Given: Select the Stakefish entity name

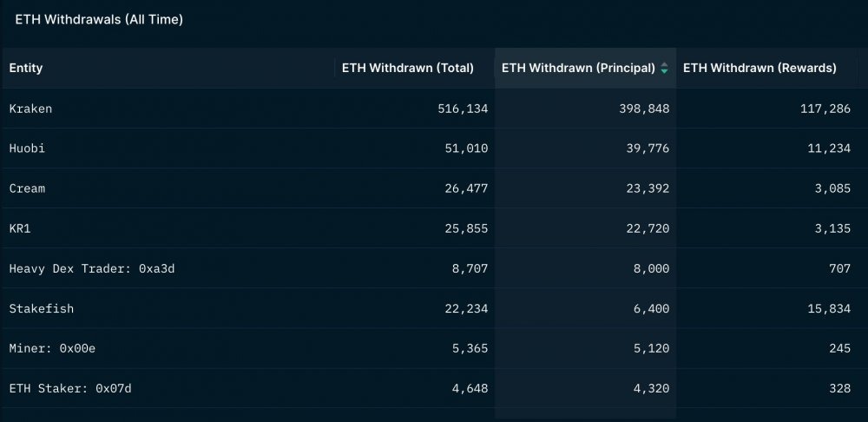Looking at the screenshot, I should [41, 308].
